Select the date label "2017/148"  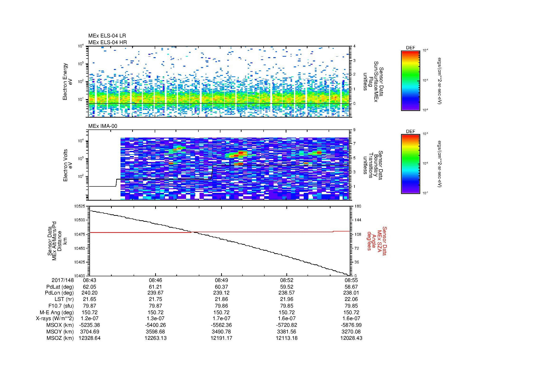pos(63,280)
